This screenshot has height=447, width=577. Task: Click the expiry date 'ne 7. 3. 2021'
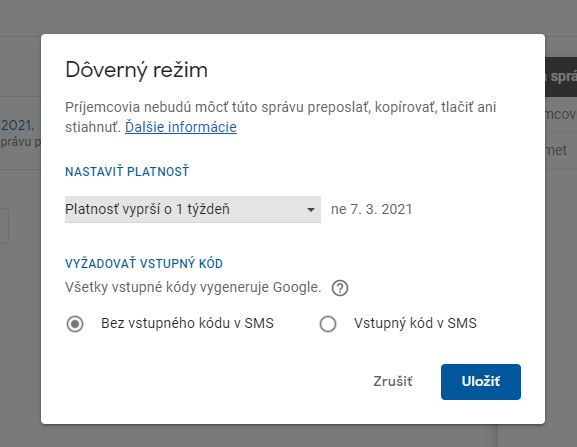coord(371,209)
